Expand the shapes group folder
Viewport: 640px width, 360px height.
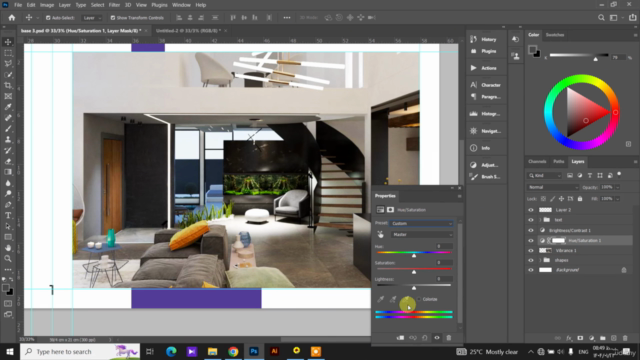540,260
